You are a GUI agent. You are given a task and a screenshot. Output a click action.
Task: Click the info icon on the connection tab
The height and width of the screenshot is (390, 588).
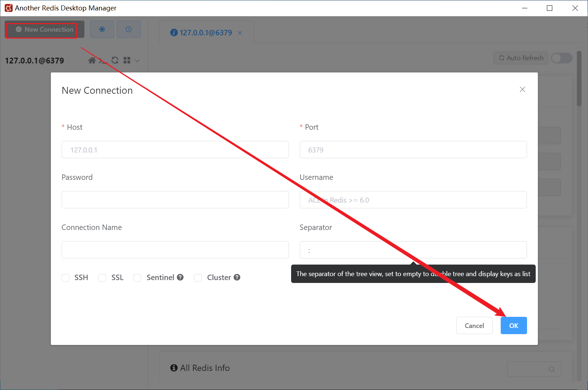[x=174, y=32]
